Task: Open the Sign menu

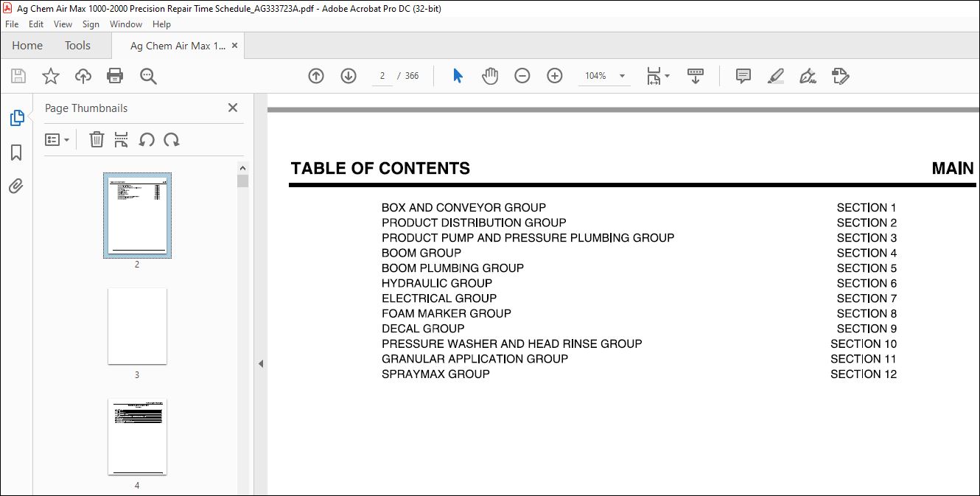Action: pyautogui.click(x=91, y=24)
